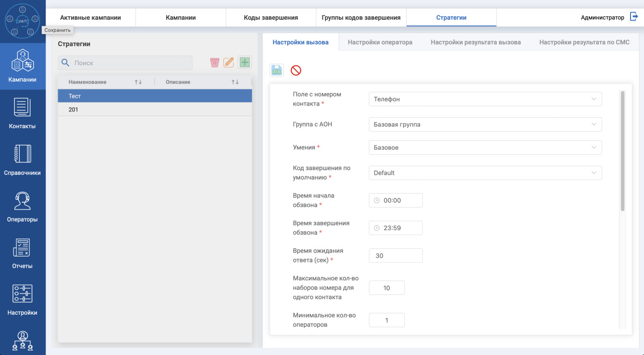Open Контакты section in sidebar
Viewport: 644px width, 355px height.
click(x=22, y=113)
